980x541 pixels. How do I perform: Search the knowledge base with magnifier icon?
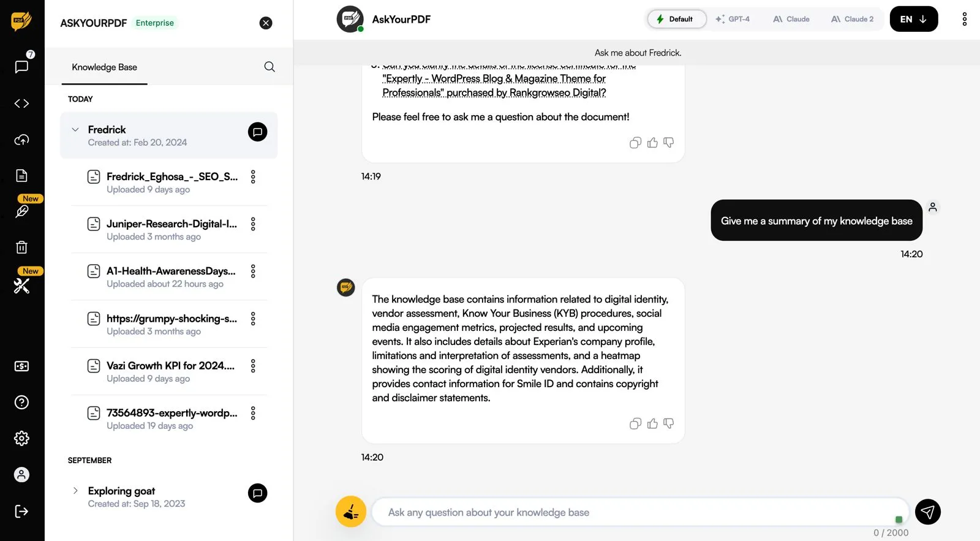point(269,67)
